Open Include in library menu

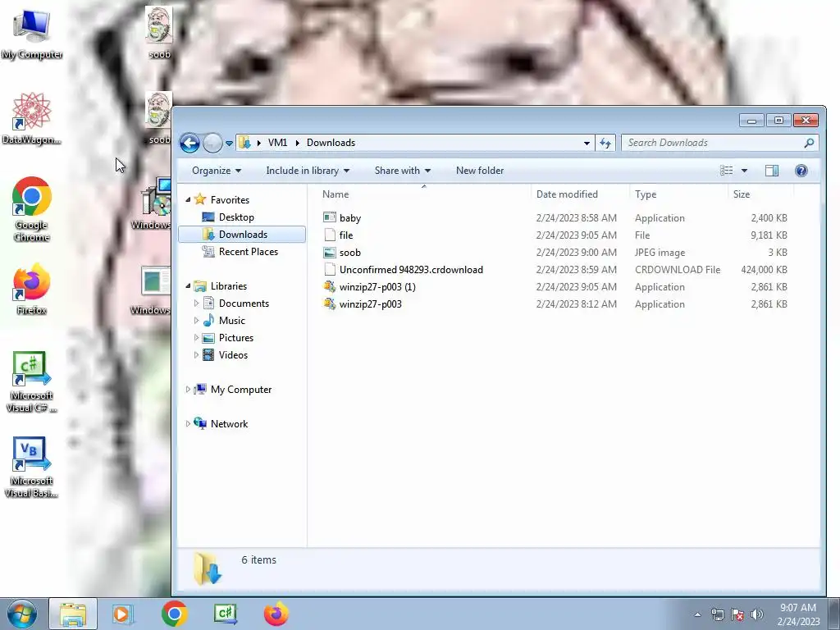click(x=308, y=171)
